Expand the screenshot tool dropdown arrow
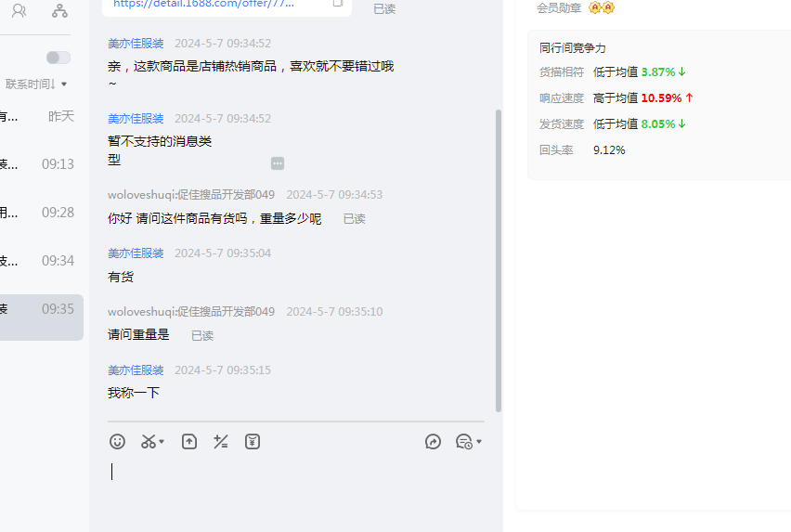The image size is (791, 532). (162, 442)
